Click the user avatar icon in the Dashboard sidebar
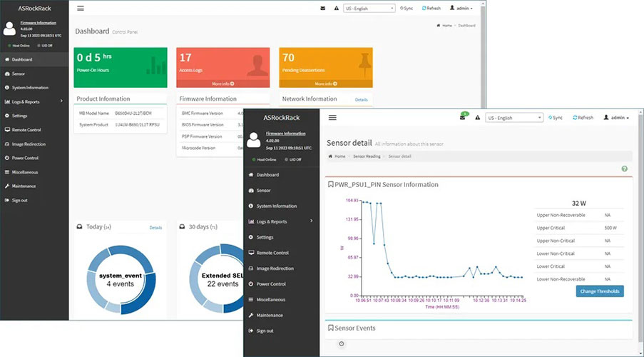 pyautogui.click(x=9, y=29)
